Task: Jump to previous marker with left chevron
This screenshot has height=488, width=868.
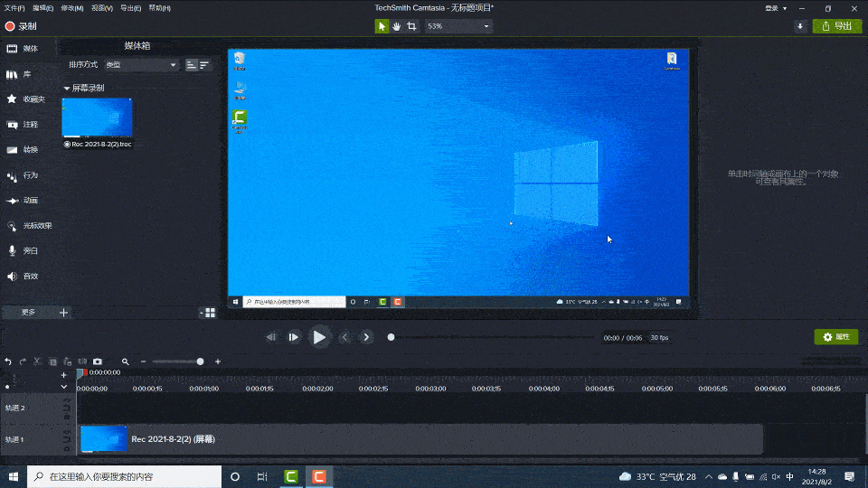Action: (x=344, y=337)
